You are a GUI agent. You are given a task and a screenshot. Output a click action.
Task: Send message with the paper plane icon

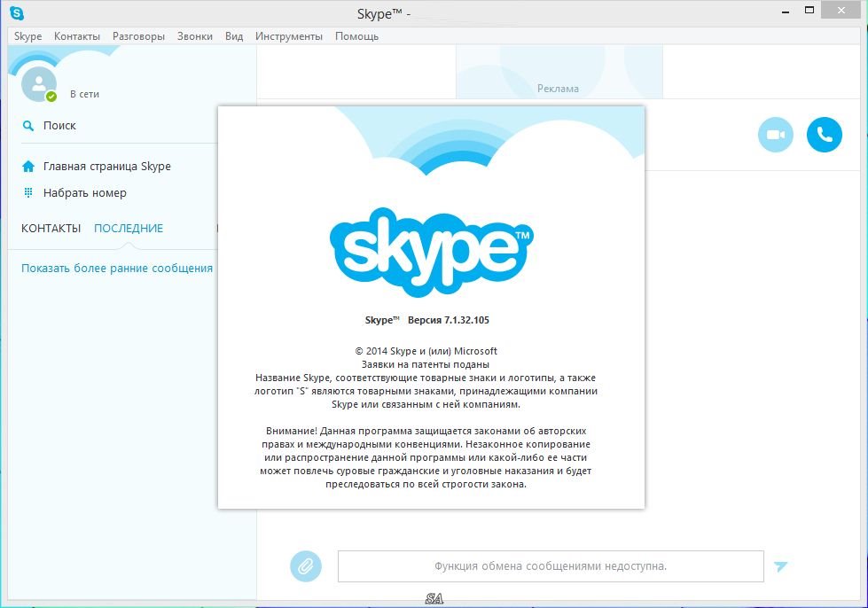click(x=780, y=566)
